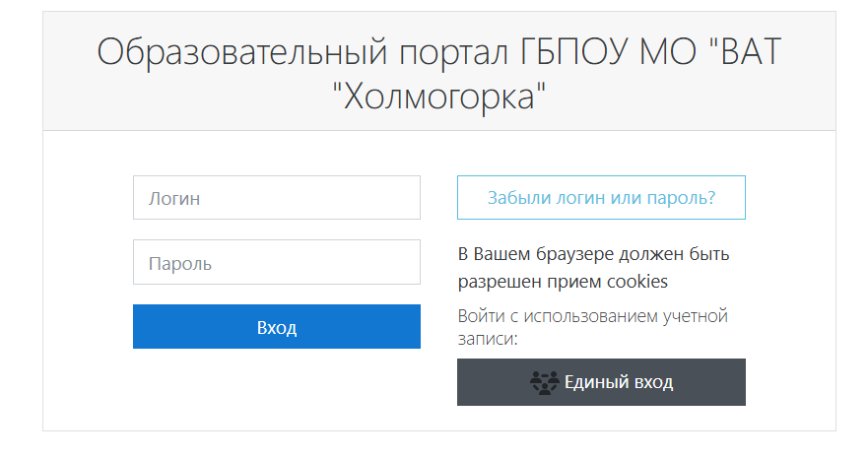Viewport: 868px width, 459px height.
Task: Click the Логин input field
Action: coord(277,198)
